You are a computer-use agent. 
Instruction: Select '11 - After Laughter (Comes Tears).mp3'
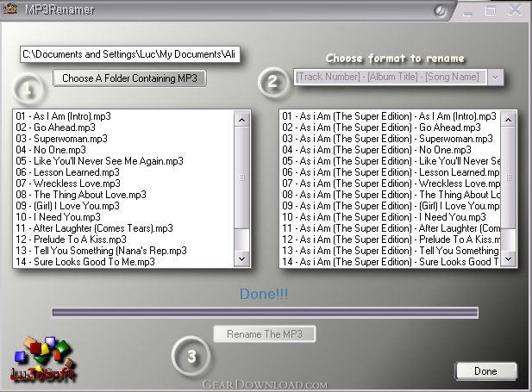(x=123, y=228)
